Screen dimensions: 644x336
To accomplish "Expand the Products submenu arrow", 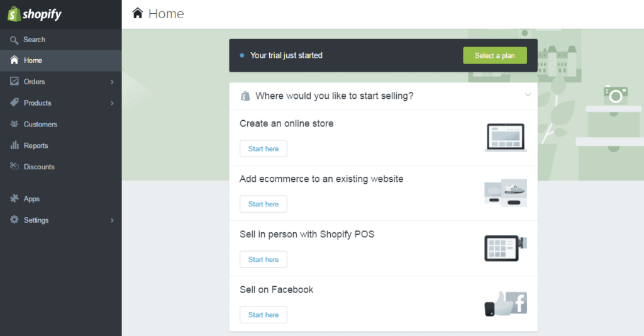I will [112, 103].
